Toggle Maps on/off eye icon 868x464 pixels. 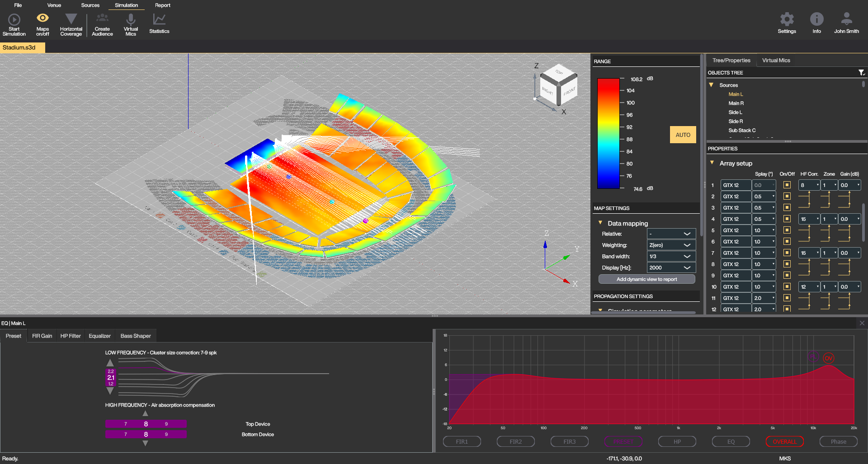point(42,19)
